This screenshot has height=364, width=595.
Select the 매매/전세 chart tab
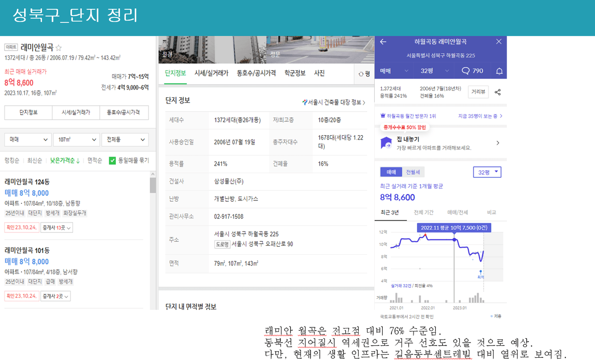tap(458, 212)
